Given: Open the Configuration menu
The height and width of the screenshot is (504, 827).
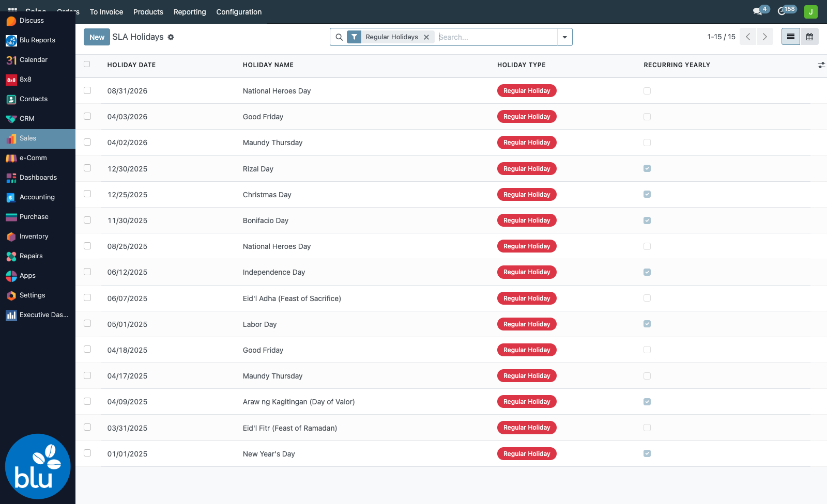Looking at the screenshot, I should coord(239,12).
